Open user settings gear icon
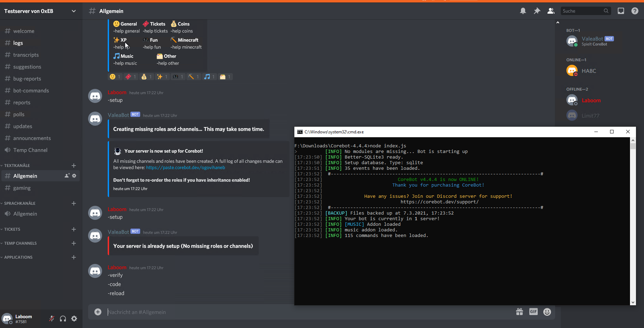644x328 pixels. [x=74, y=319]
